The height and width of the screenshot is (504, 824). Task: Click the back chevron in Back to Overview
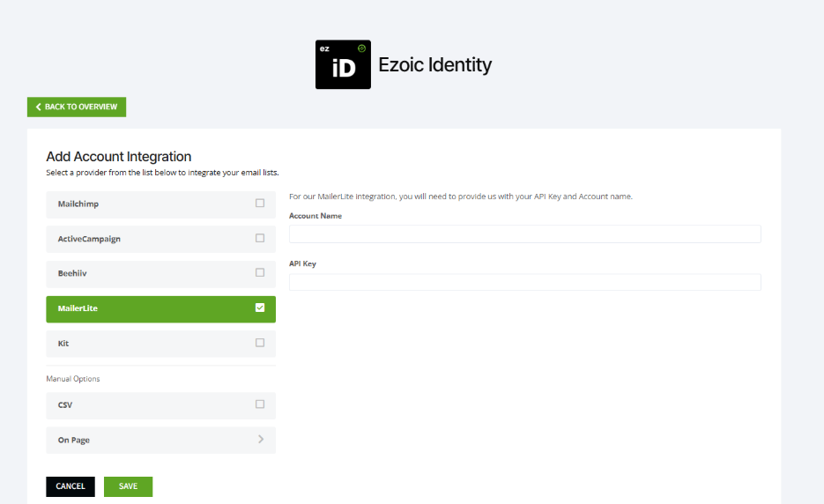pyautogui.click(x=39, y=107)
